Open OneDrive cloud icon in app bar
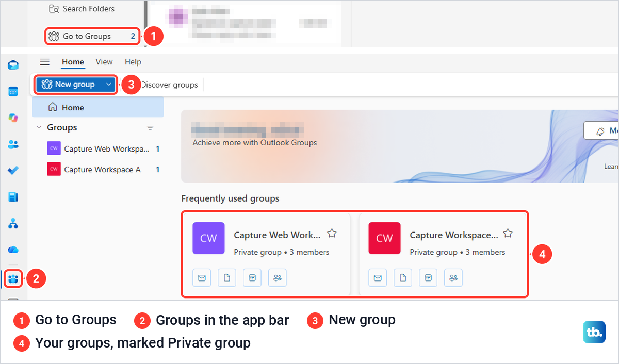This screenshot has height=364, width=619. (13, 250)
